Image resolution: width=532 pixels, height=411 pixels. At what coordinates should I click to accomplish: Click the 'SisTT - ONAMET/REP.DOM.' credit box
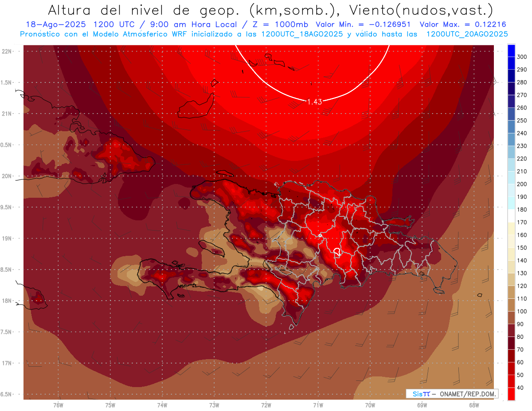coord(452,394)
